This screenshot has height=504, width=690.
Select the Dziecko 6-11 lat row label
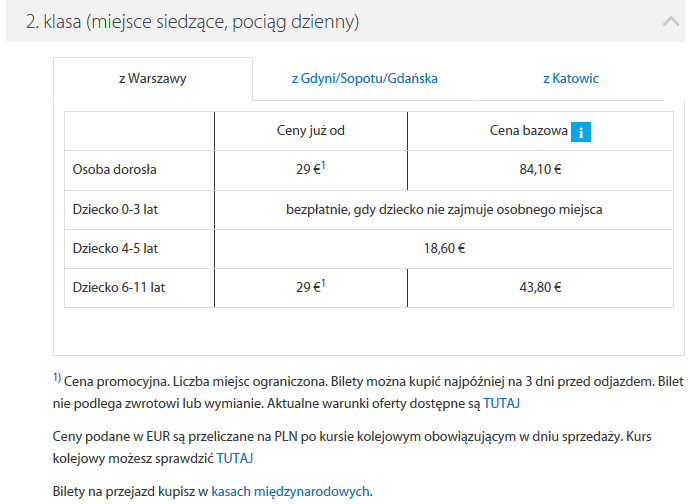pos(119,287)
